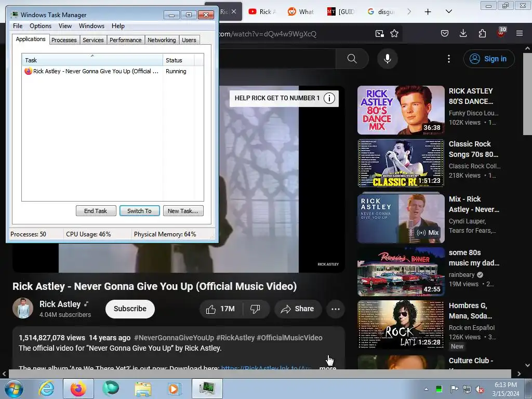Close the current Rick Astley tab
532x399 pixels.
click(234, 11)
